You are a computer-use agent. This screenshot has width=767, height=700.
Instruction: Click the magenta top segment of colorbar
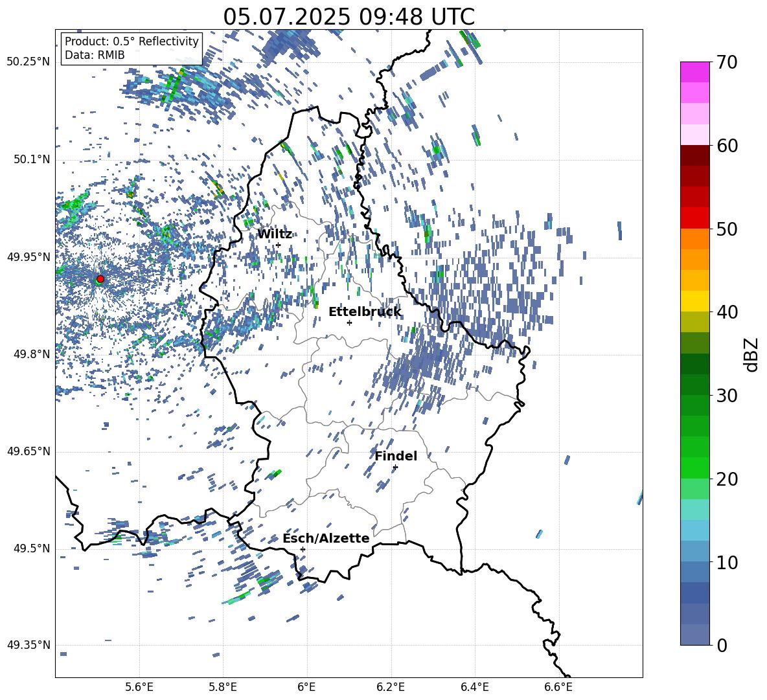point(694,73)
